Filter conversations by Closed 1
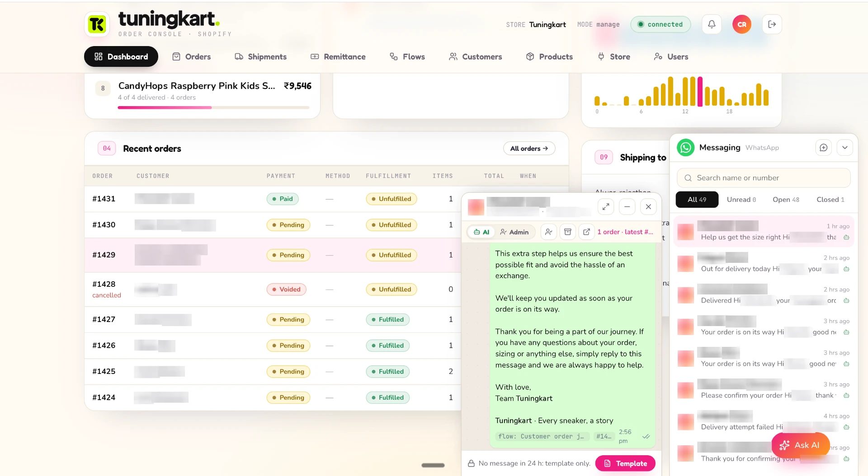The image size is (868, 476). 830,200
